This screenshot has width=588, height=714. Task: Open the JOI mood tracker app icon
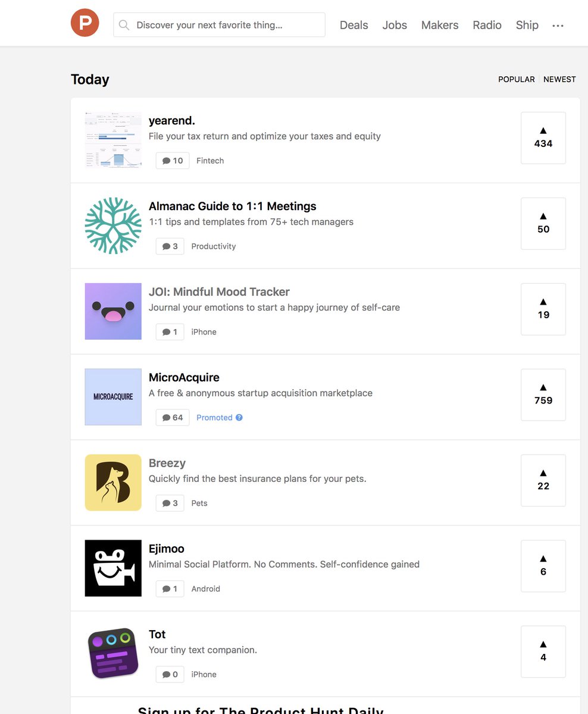113,311
